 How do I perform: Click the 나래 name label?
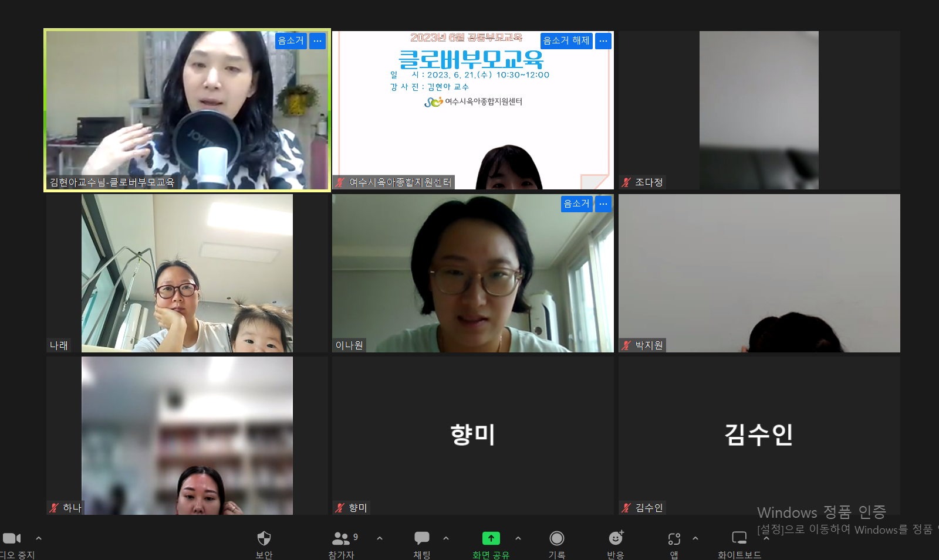coord(59,345)
